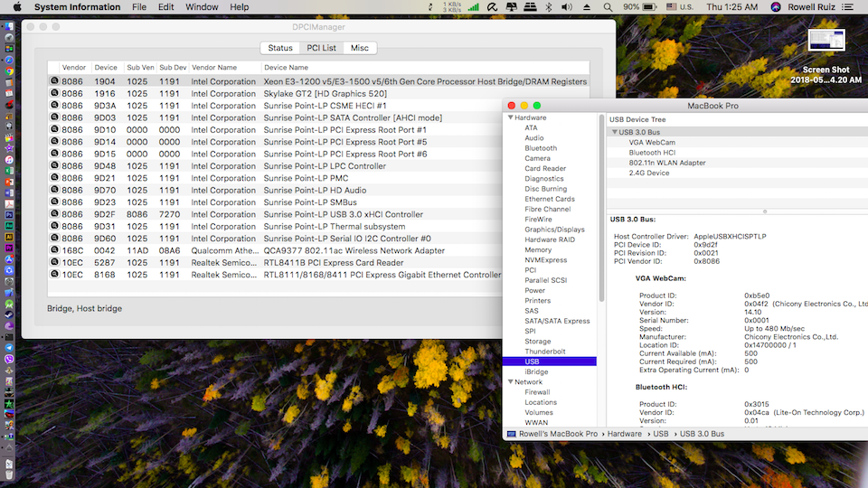Click the magnifier icon of the RTL8411B Card Reader row
Image resolution: width=868 pixels, height=488 pixels.
[x=54, y=262]
